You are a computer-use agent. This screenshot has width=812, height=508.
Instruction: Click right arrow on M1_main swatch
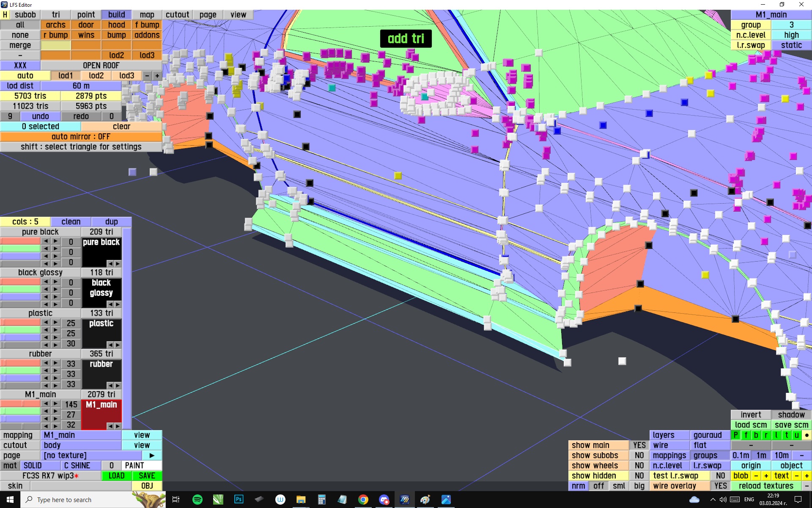pyautogui.click(x=118, y=426)
